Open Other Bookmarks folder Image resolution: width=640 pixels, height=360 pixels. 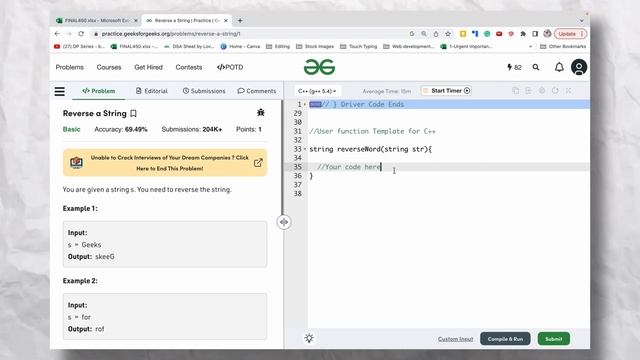click(x=563, y=47)
